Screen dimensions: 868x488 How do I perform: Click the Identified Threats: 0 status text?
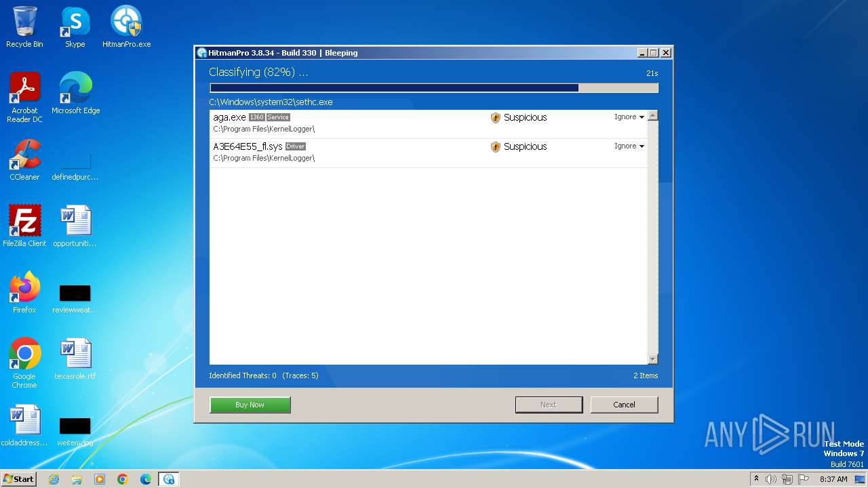point(243,375)
